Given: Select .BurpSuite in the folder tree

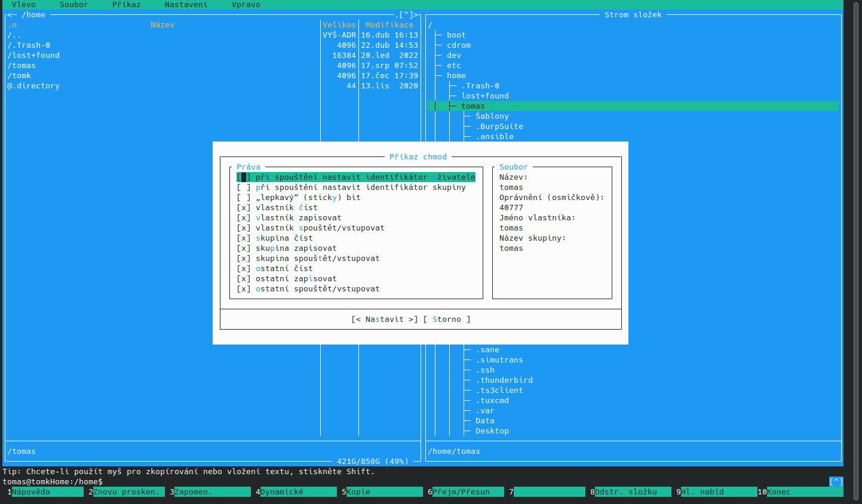Looking at the screenshot, I should 499,127.
